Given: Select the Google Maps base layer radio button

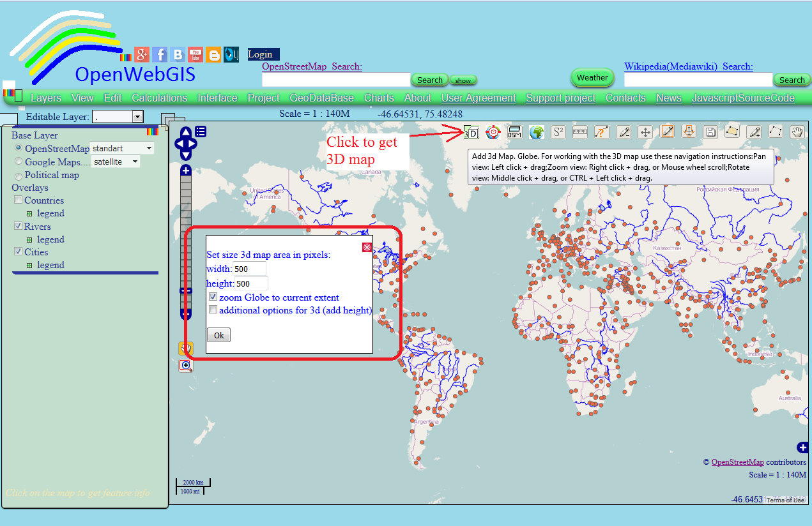Looking at the screenshot, I should pos(18,162).
